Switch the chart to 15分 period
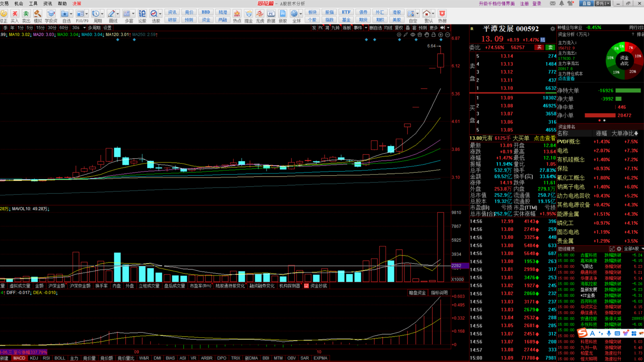This screenshot has height=362, width=644. [x=40, y=28]
